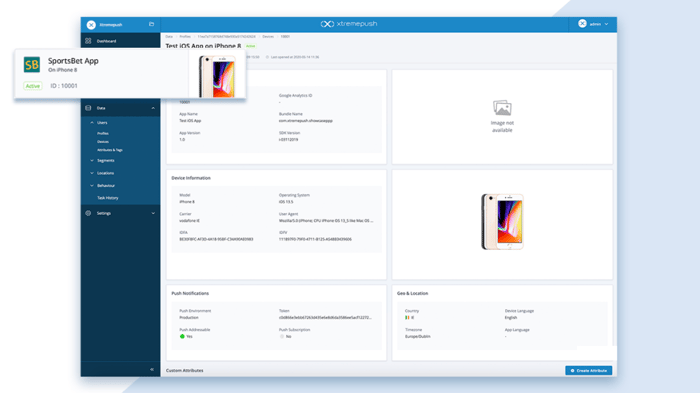Click the xtremepush logo in top bar
Image resolution: width=700 pixels, height=393 pixels.
(349, 24)
